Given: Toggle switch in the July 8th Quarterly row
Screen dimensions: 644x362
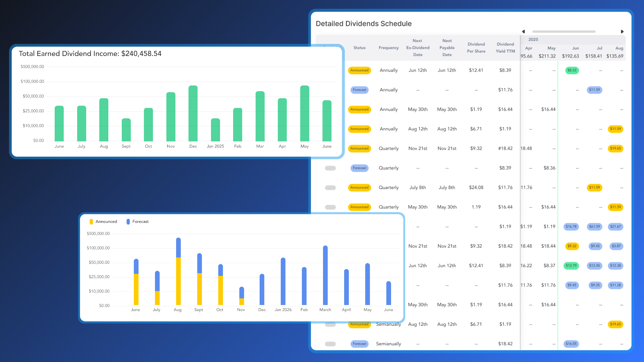Looking at the screenshot, I should tap(330, 188).
